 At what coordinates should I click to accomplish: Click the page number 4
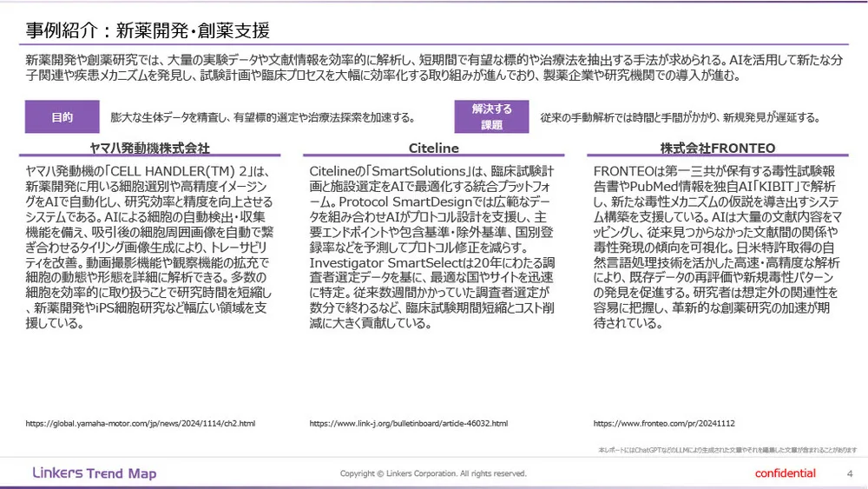click(848, 473)
